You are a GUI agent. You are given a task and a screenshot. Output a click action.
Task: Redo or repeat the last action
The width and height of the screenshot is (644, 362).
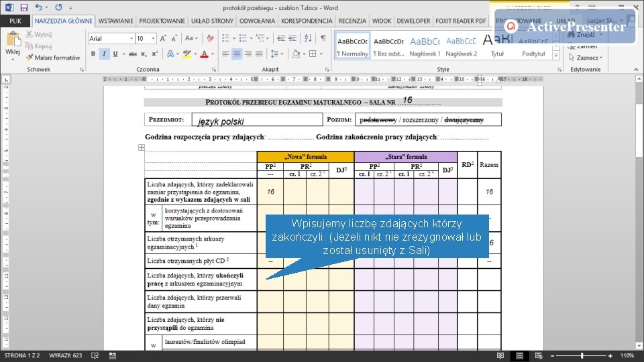coord(58,7)
